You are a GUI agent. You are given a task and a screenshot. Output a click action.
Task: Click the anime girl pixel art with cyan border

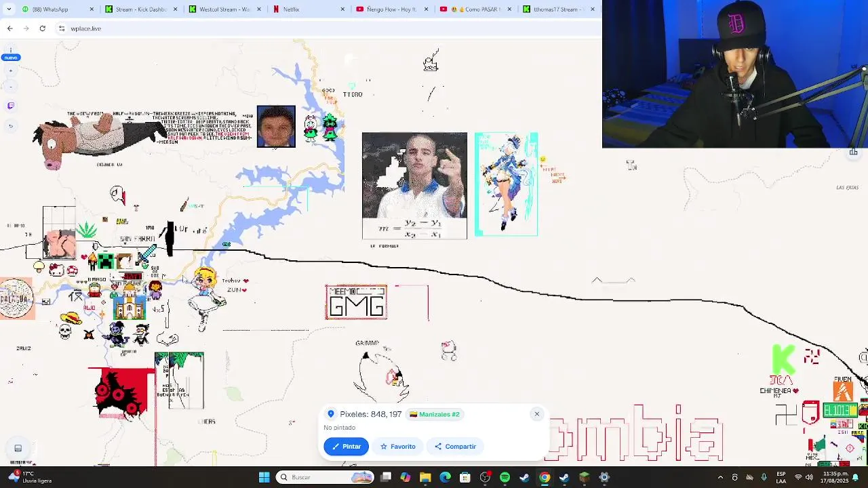pos(506,184)
